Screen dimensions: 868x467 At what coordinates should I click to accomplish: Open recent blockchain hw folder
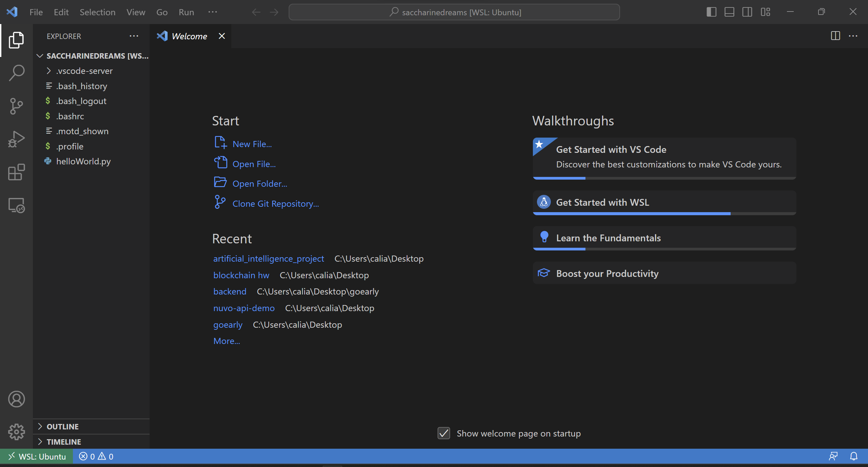241,275
